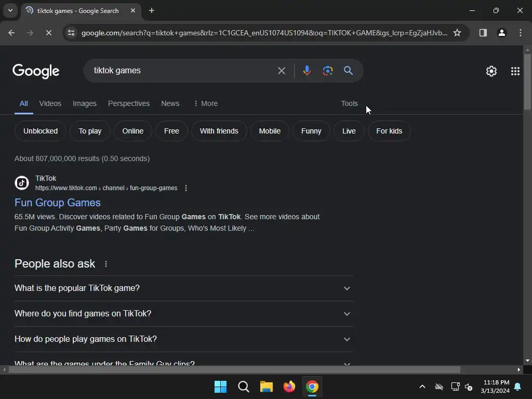Bookmark this page with the star
The width and height of the screenshot is (532, 399).
point(457,33)
